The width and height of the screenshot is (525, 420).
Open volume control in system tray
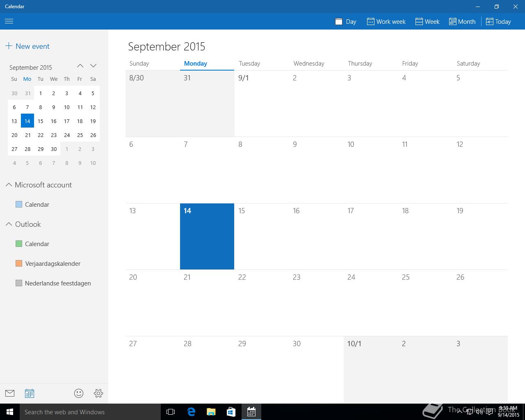tap(479, 412)
